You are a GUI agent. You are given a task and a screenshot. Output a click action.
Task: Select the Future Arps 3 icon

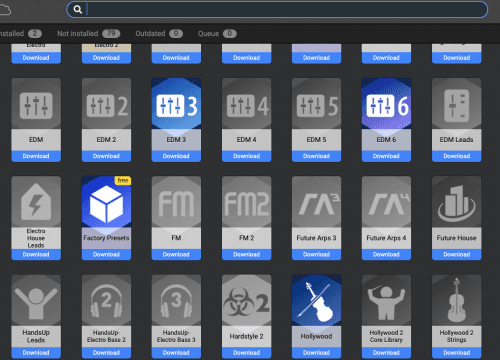point(319,204)
